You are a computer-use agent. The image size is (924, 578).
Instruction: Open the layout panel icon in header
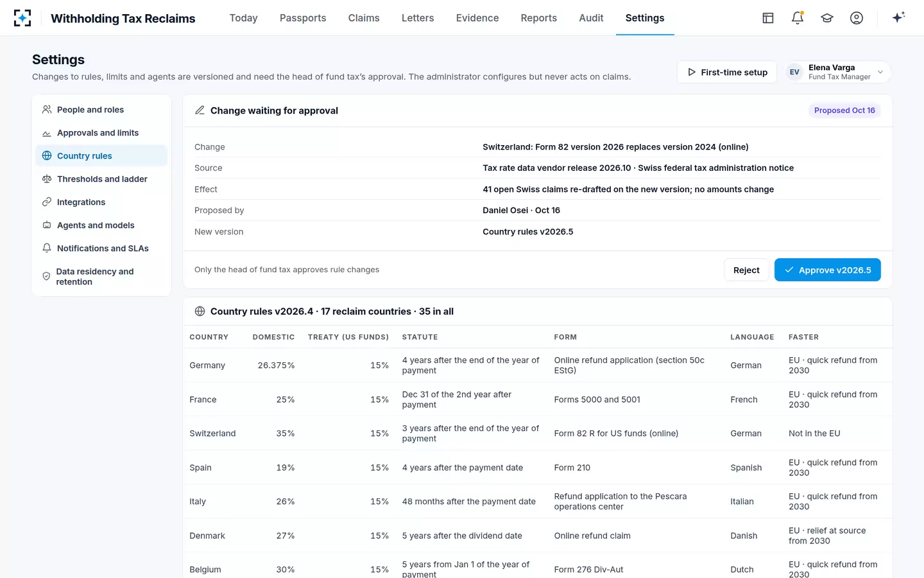768,18
